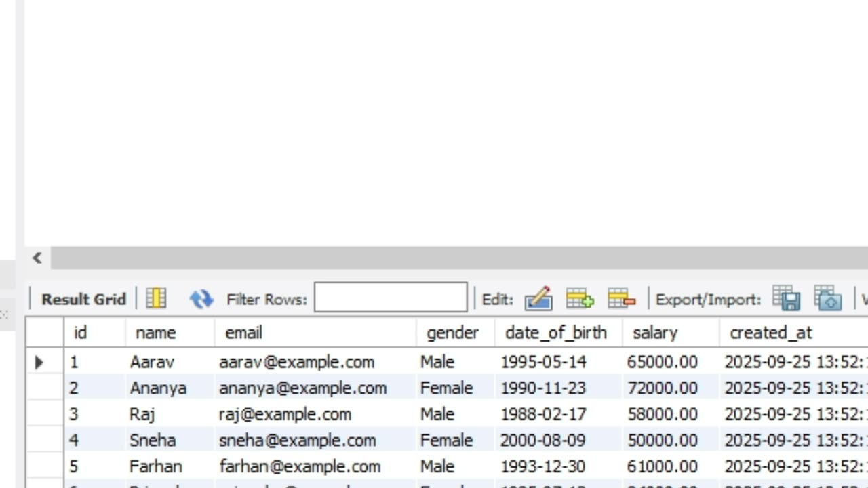Click the Result Grid button
Image resolution: width=868 pixels, height=488 pixels.
coord(83,299)
